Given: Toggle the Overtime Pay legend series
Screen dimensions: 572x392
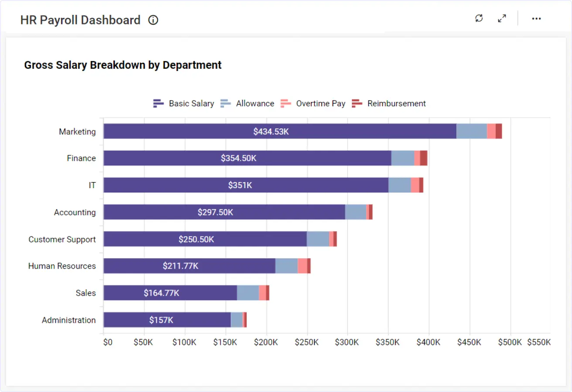Looking at the screenshot, I should click(x=320, y=104).
